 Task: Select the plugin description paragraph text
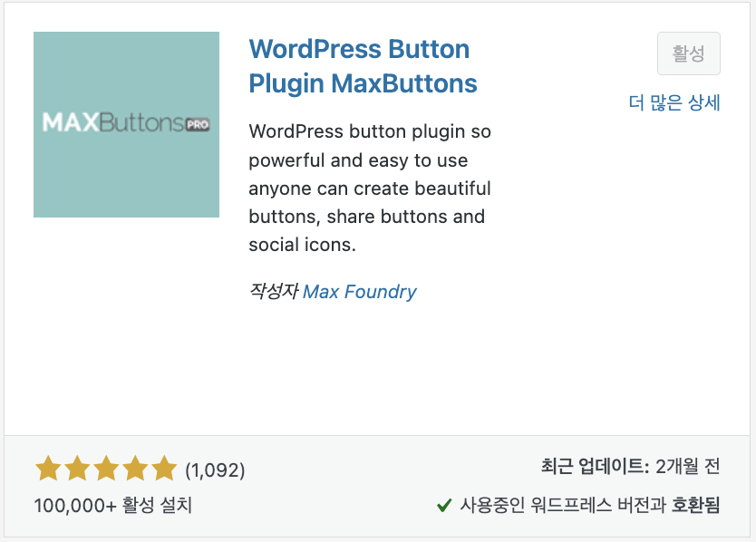[370, 188]
